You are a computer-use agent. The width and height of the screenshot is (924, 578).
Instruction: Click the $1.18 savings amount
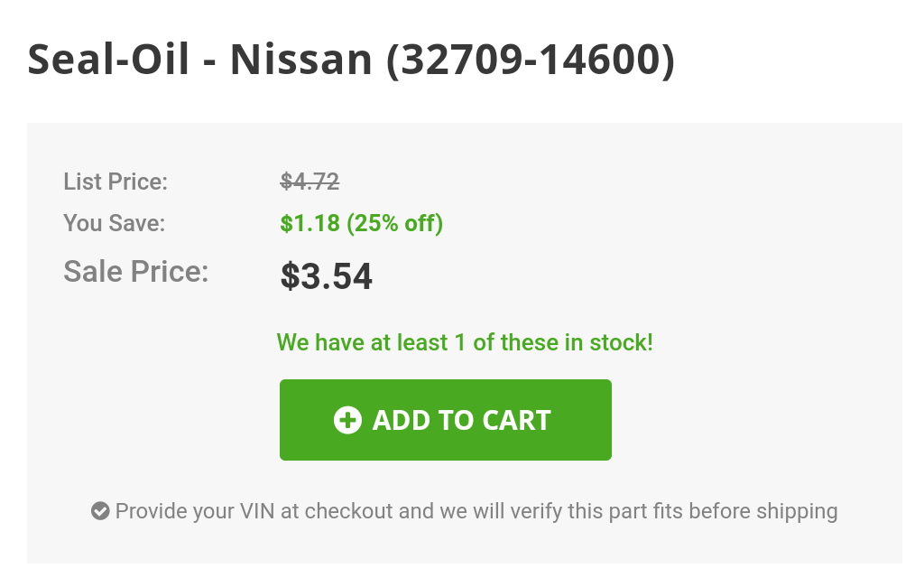tap(310, 223)
